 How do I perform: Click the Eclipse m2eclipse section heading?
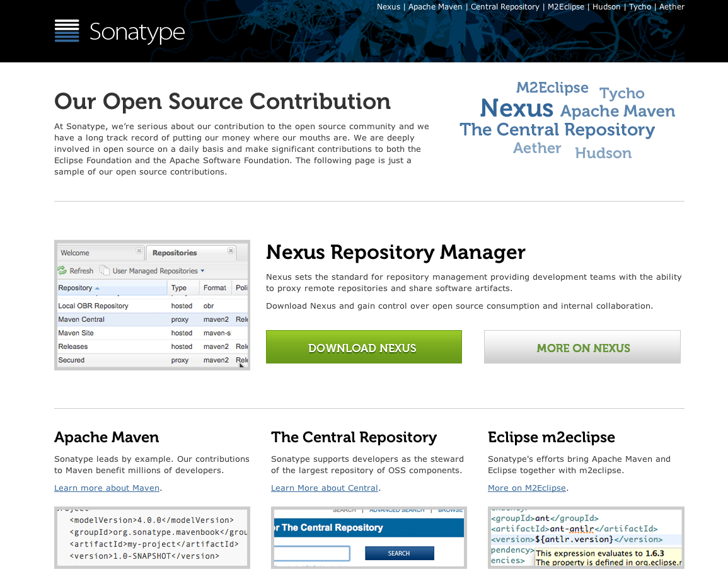pos(551,437)
